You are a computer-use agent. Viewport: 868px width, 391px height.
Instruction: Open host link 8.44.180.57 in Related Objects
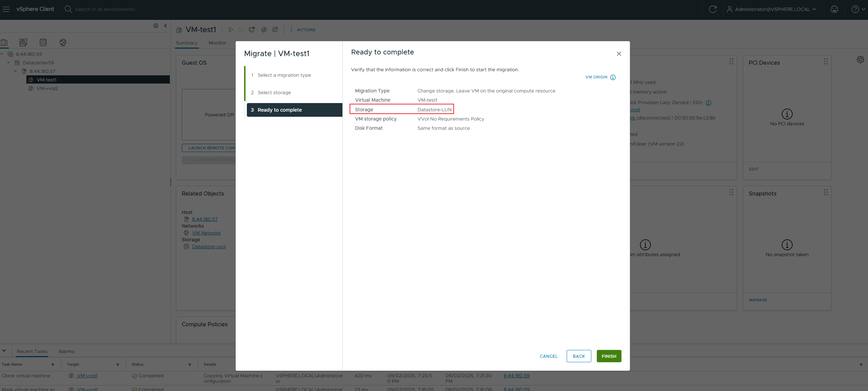click(205, 219)
